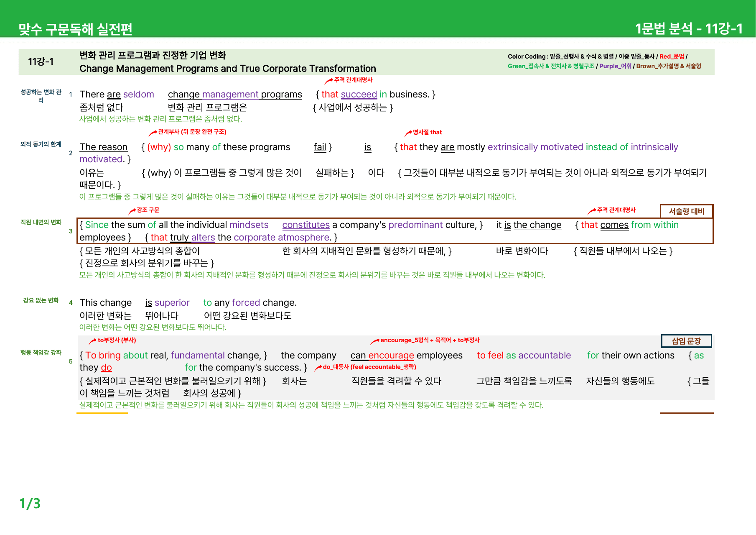Screen dimensions: 756x535
Task: Click the header label '1문법 분석 - 11강-1'
Action: click(x=689, y=28)
